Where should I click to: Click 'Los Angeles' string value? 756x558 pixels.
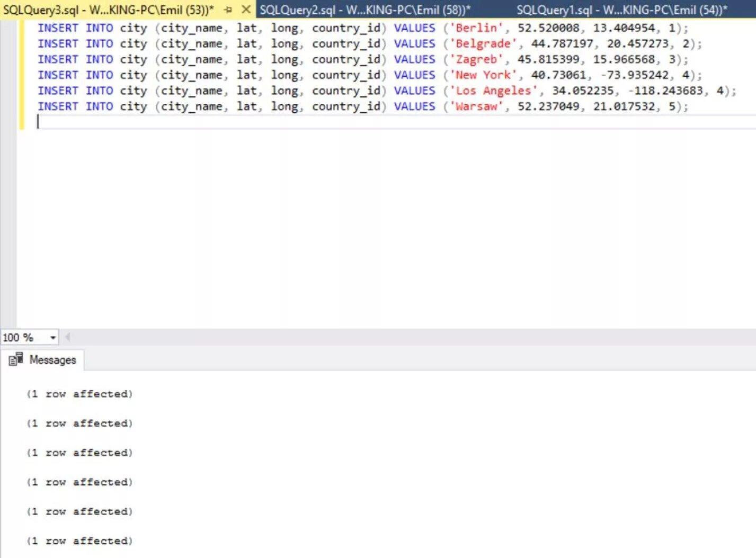click(x=494, y=91)
